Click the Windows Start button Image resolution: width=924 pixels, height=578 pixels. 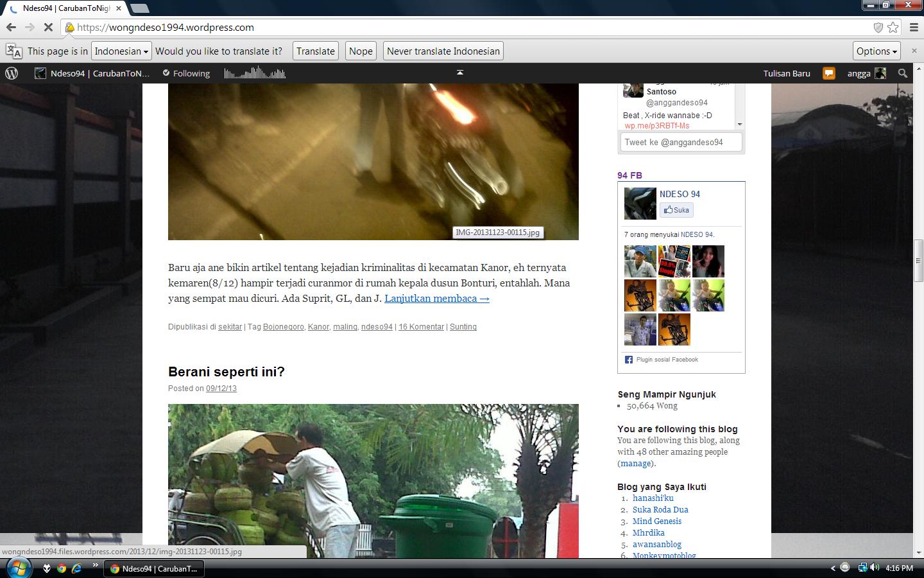point(17,568)
